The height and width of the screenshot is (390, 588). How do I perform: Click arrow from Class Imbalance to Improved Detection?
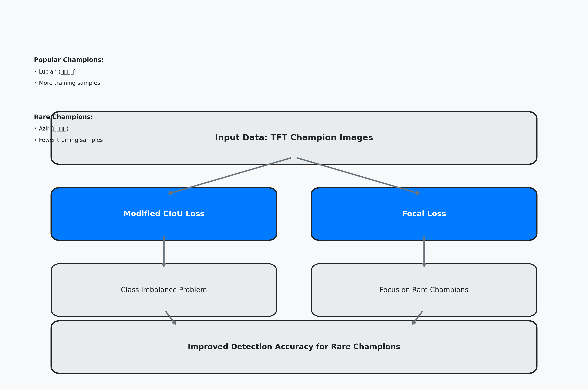[x=171, y=318]
